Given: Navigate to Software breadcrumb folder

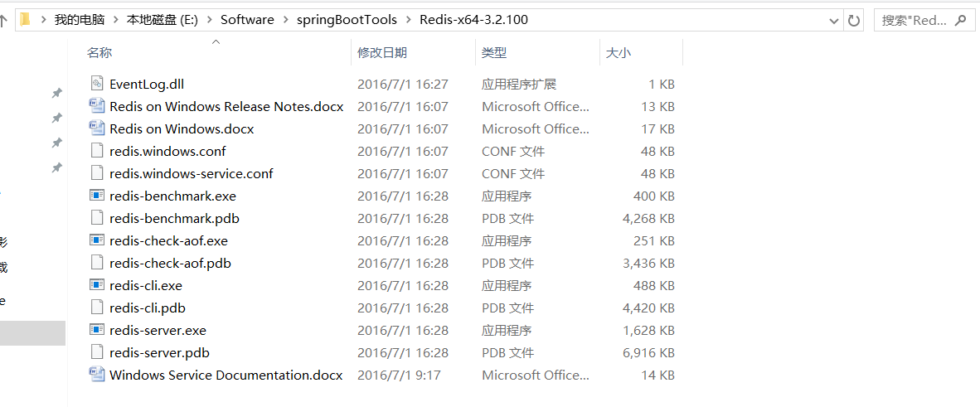Looking at the screenshot, I should point(248,20).
